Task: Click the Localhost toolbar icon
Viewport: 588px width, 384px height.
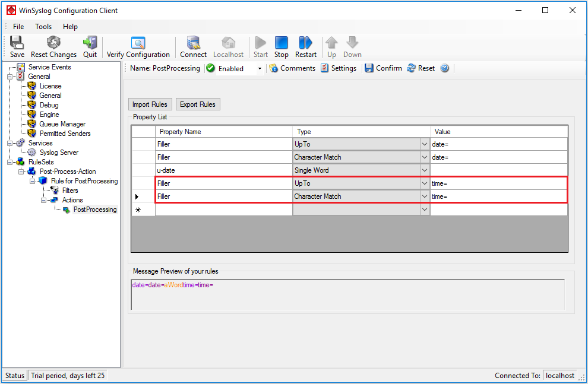Action: pyautogui.click(x=228, y=43)
